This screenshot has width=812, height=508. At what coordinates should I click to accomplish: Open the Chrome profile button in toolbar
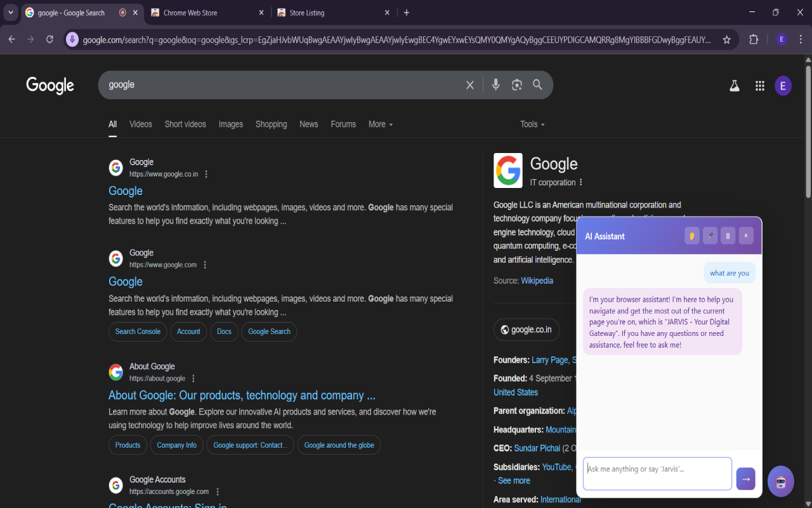pos(781,39)
